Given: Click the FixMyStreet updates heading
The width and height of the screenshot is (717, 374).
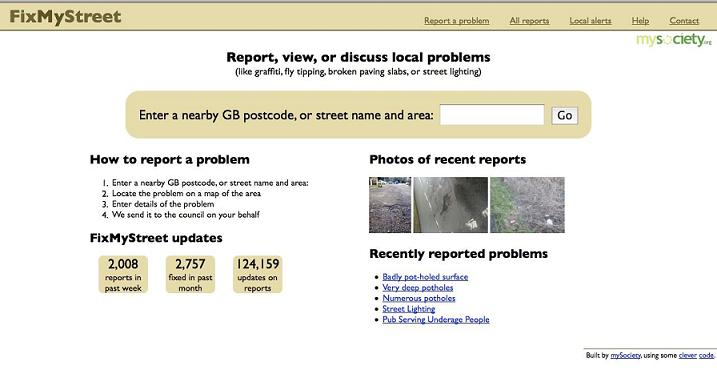Looking at the screenshot, I should (156, 238).
